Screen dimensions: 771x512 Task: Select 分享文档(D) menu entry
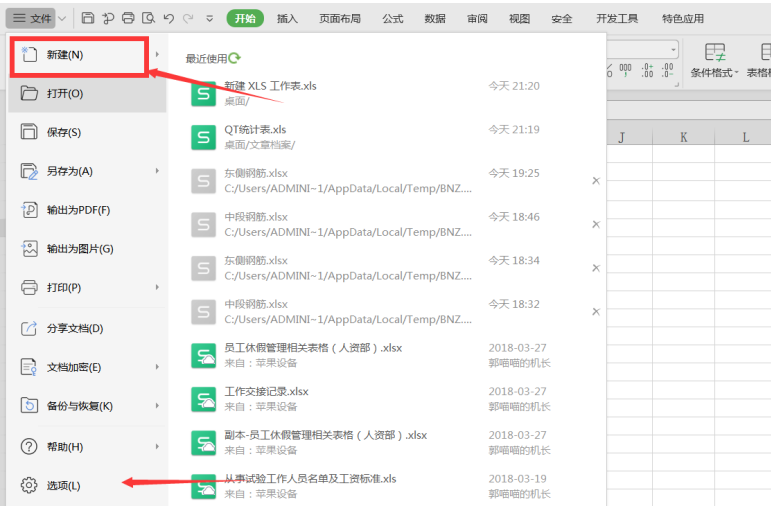[x=87, y=329]
